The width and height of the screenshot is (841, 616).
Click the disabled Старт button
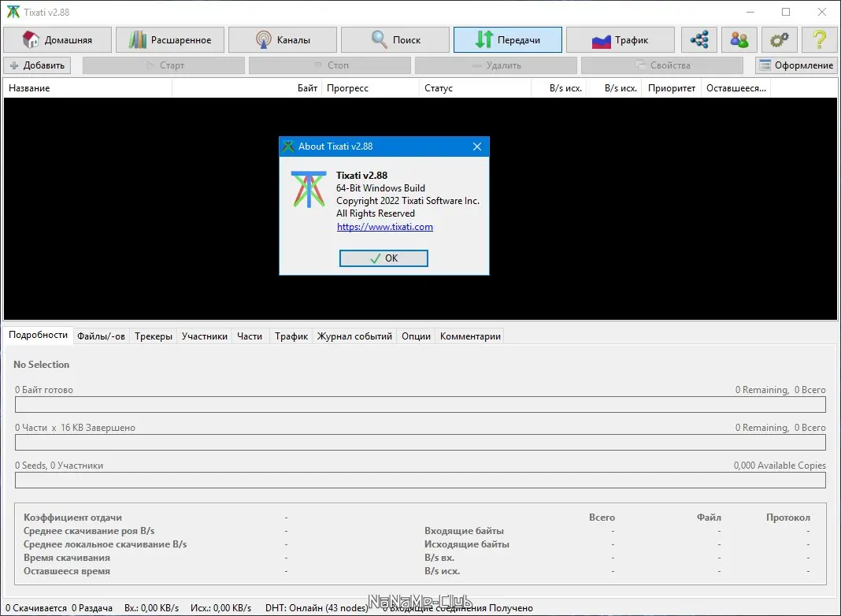tap(164, 65)
